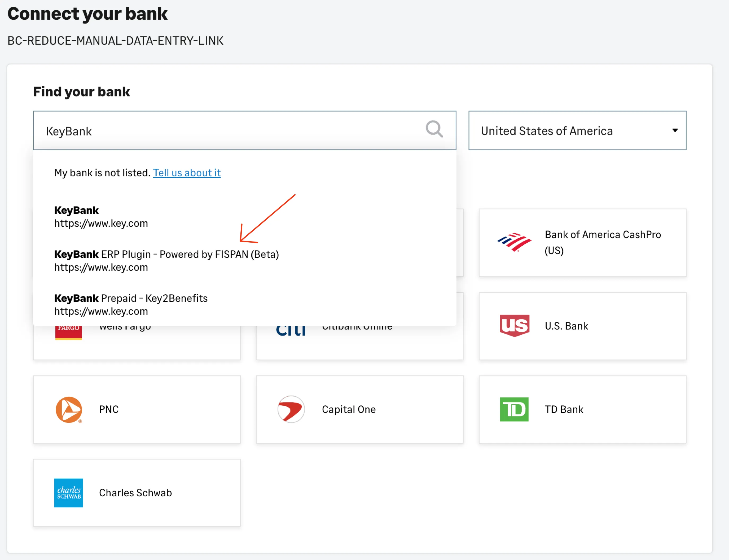Screen dimensions: 729x560
Task: Click the Charles Schwab blue logo
Action: 69,493
